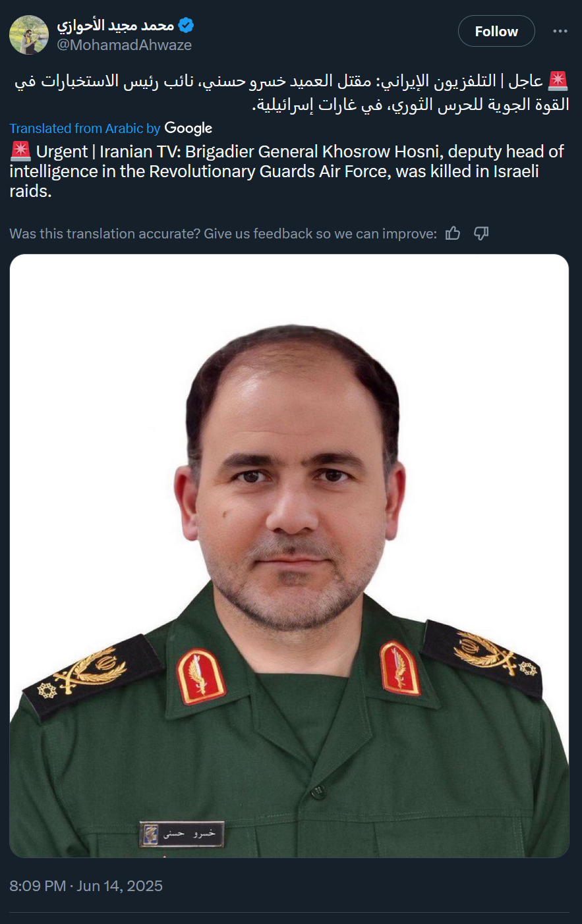Open the 8:09 PM Jun 14, 2025 timestamp
The height and width of the screenshot is (924, 582).
pyautogui.click(x=86, y=886)
